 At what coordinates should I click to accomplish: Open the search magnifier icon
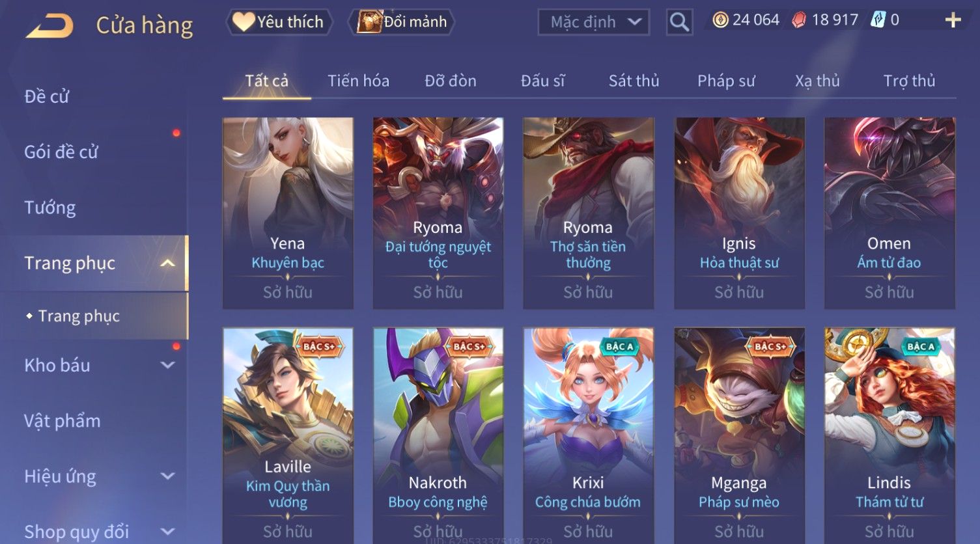coord(679,23)
